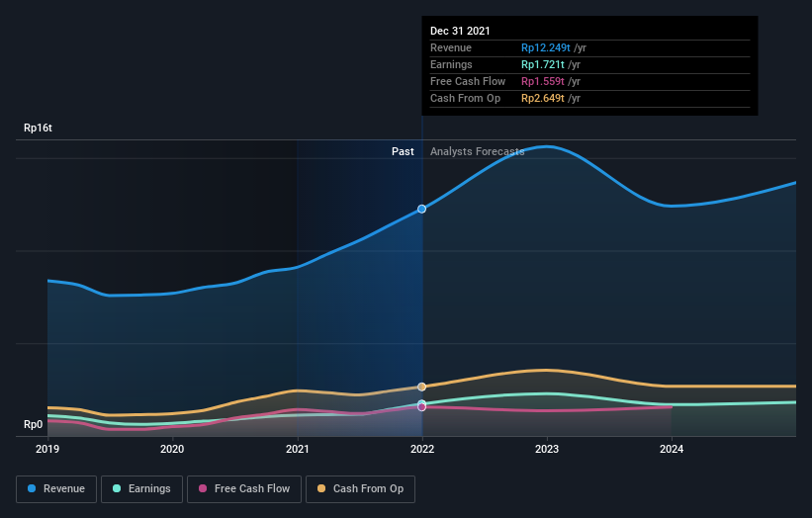Click the Revenue row label in tooltip
Viewport: 812px width, 518px height.
coord(451,47)
